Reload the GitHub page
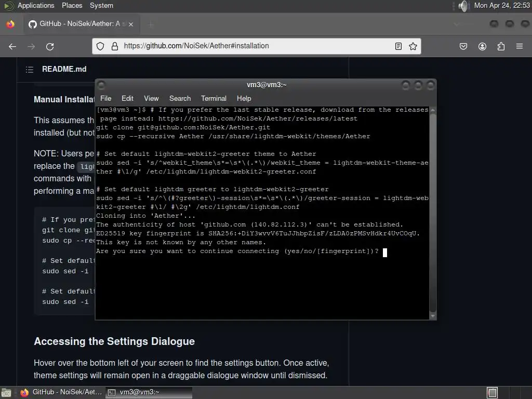The width and height of the screenshot is (532, 399). click(50, 46)
